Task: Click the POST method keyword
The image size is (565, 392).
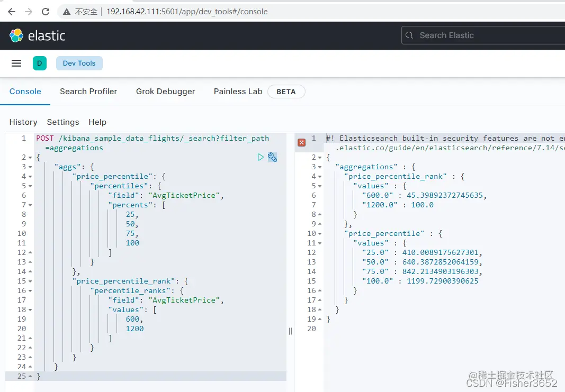Action: coord(44,138)
